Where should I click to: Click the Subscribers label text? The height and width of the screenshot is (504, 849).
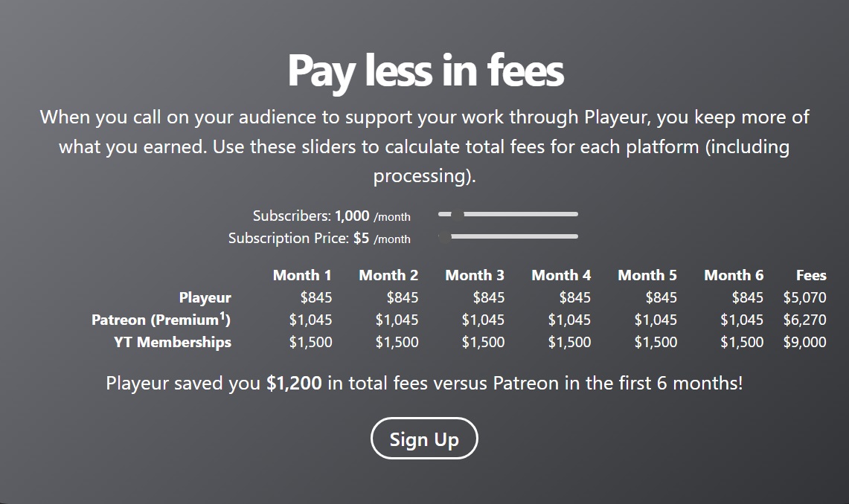[291, 216]
